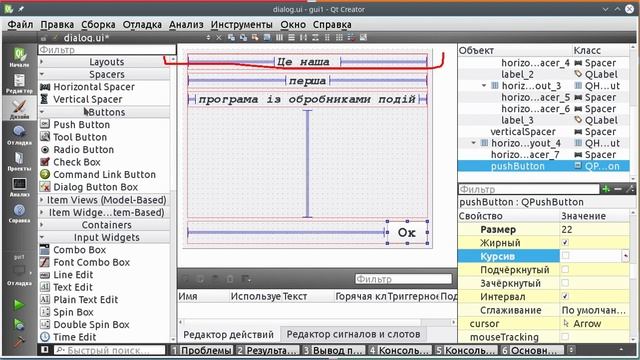
Task: Open Отладка debug mode
Action: [19, 136]
